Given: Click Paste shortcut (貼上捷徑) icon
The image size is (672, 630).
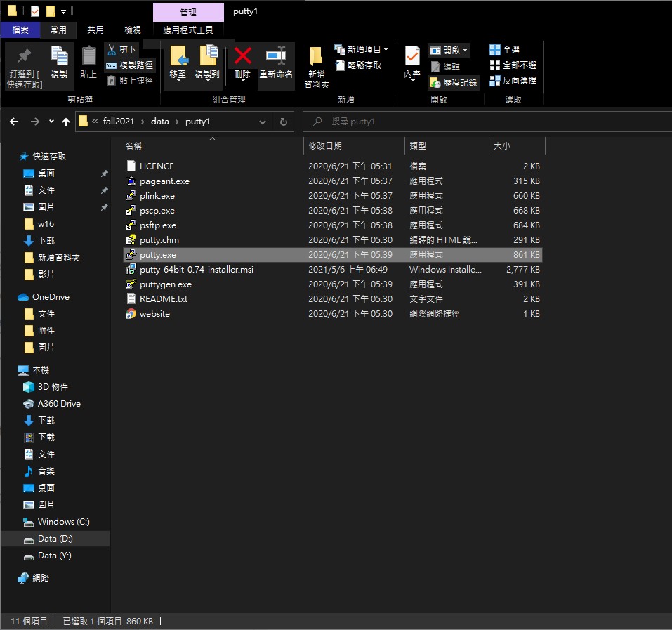Looking at the screenshot, I should (x=112, y=81).
